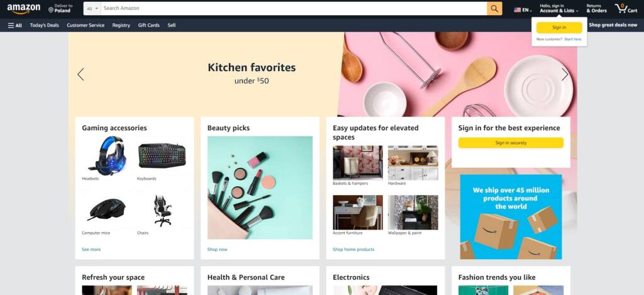
Task: Click the Deliver to Poland location pin
Action: 51,9
